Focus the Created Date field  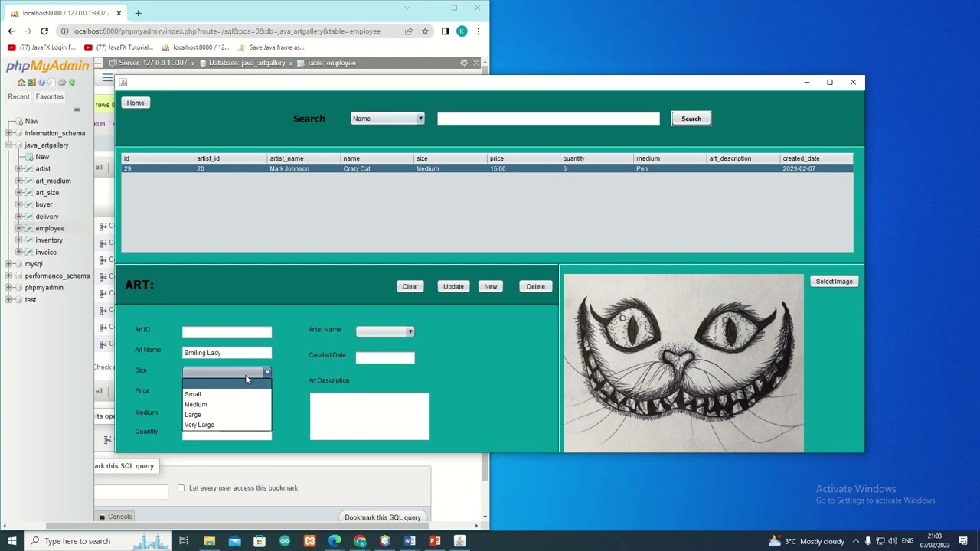385,357
